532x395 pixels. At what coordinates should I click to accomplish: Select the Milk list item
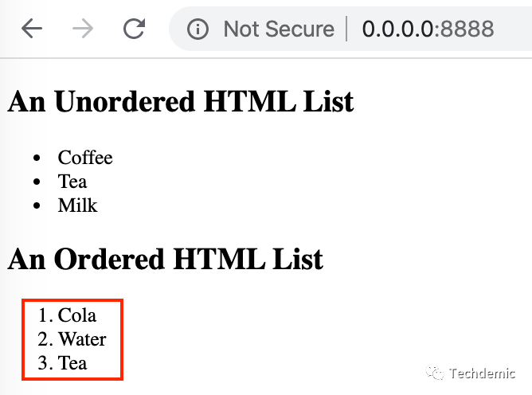[77, 205]
